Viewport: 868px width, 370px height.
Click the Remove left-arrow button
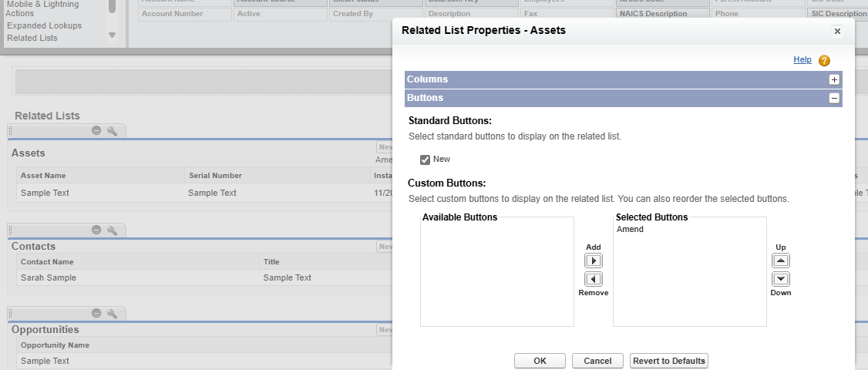click(x=594, y=279)
